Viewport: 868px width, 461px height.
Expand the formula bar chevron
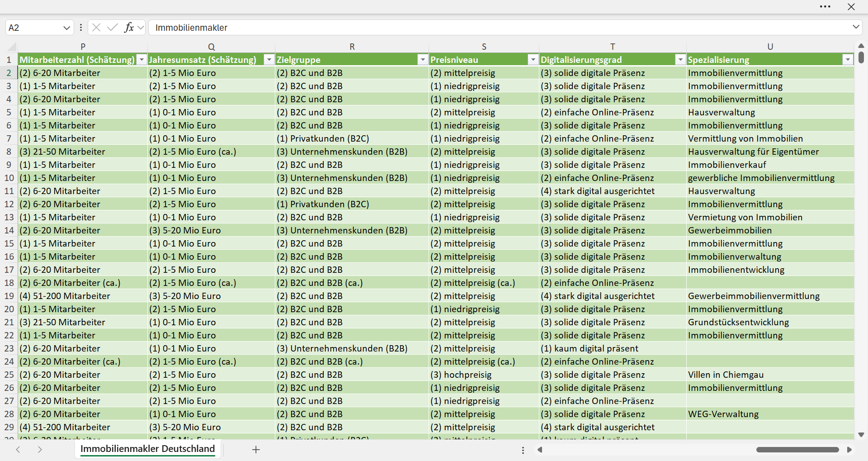[x=856, y=27]
